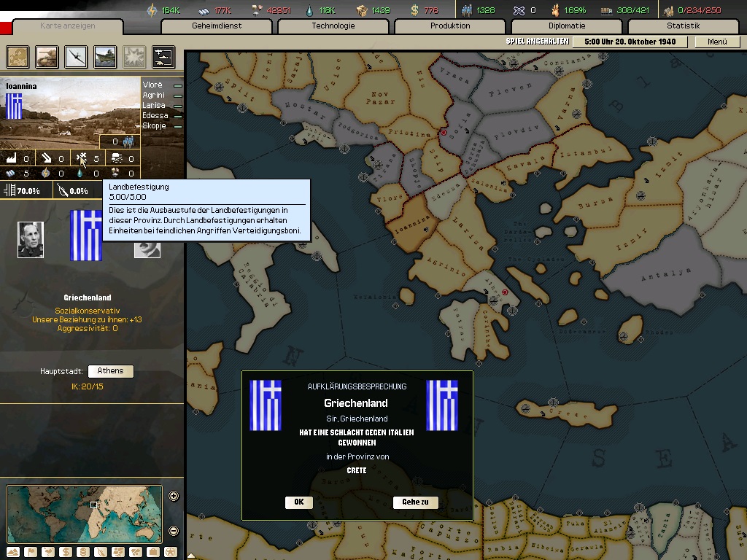Open the Diplomatie tab
The height and width of the screenshot is (560, 747).
(x=567, y=26)
